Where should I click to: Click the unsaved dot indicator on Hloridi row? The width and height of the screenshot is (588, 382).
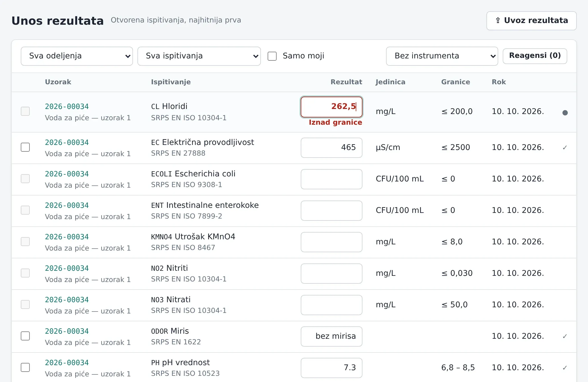coord(565,113)
